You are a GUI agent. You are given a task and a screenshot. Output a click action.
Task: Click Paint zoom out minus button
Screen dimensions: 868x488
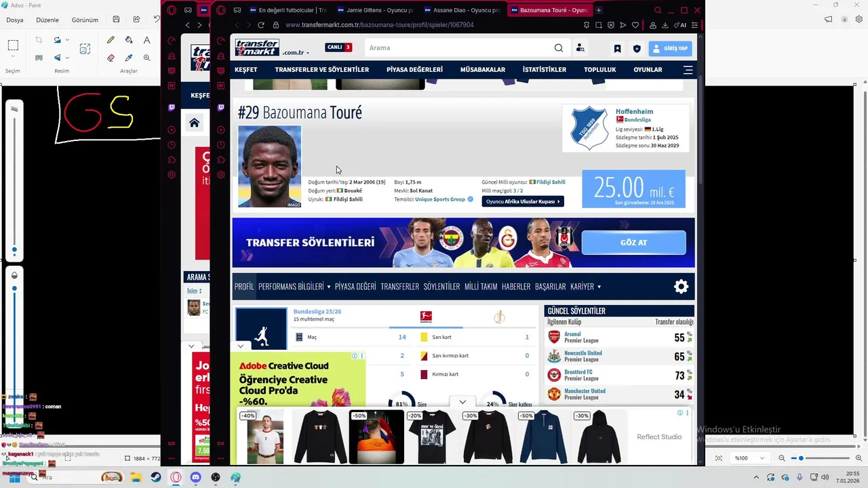click(x=781, y=458)
